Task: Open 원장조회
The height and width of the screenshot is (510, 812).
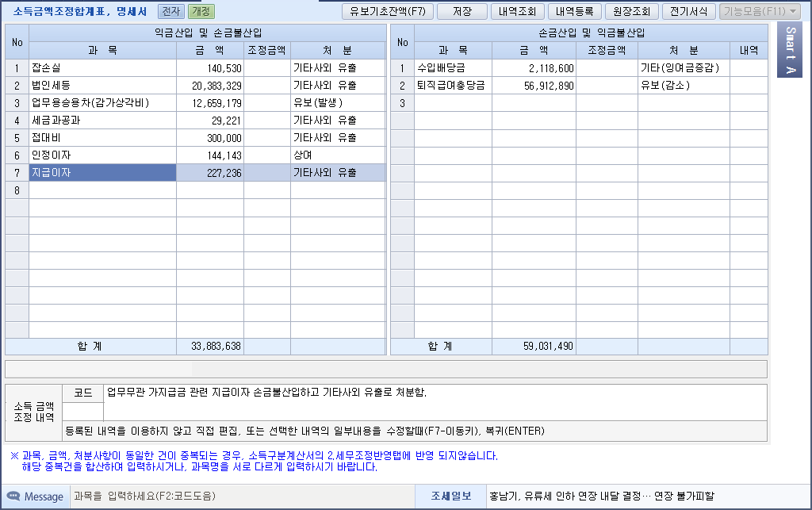Action: 631,11
